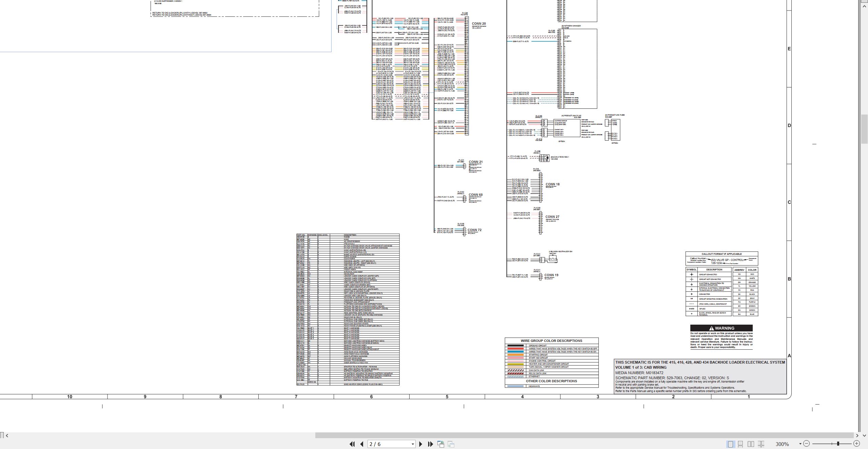Screen dimensions: 868x449
Task: Click grid column number 1 at bottom
Action: 749,397
